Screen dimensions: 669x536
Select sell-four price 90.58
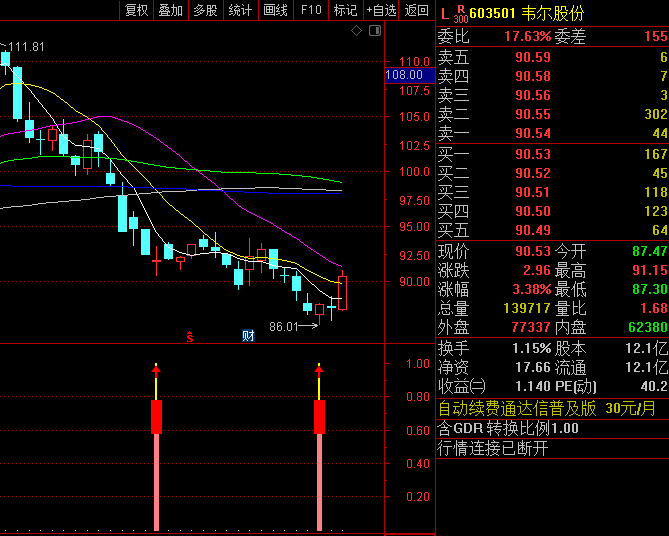(x=533, y=76)
